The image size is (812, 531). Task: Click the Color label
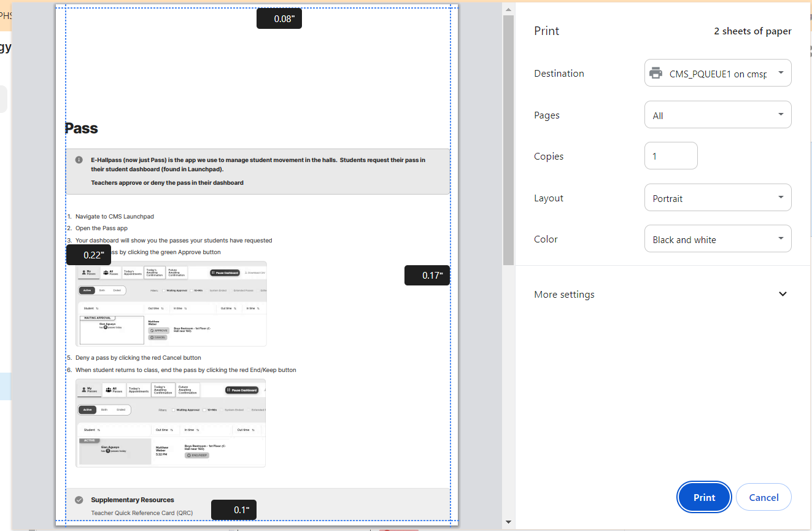pyautogui.click(x=546, y=239)
